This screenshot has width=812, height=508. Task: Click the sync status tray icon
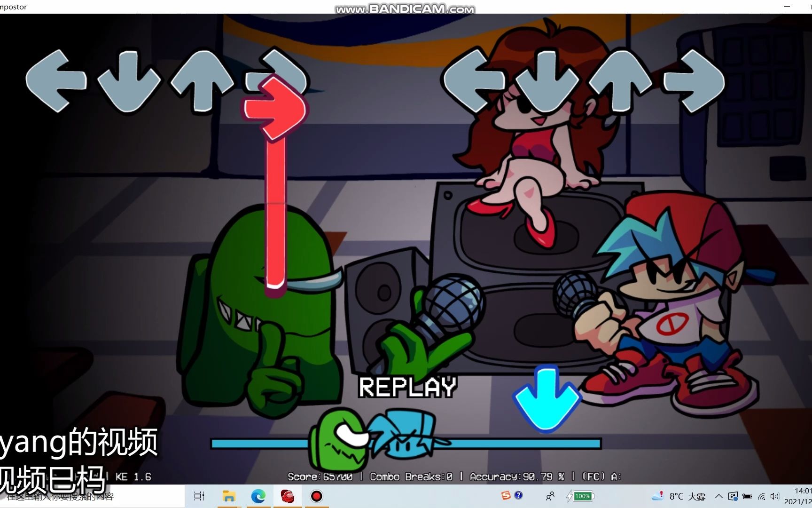click(x=733, y=496)
